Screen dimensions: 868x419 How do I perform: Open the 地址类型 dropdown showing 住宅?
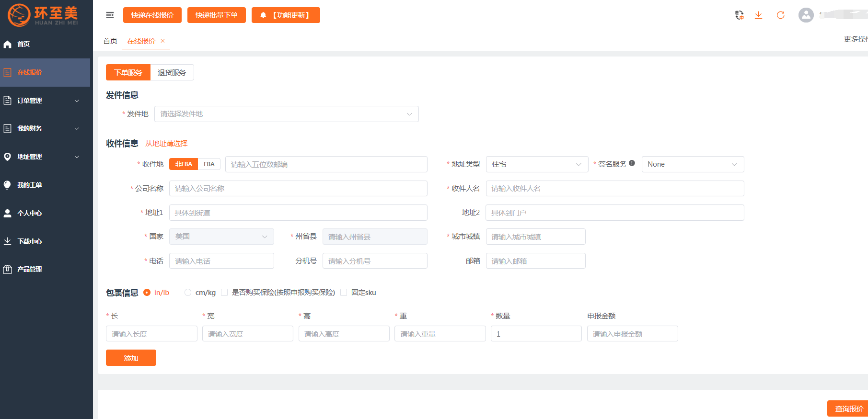click(536, 164)
